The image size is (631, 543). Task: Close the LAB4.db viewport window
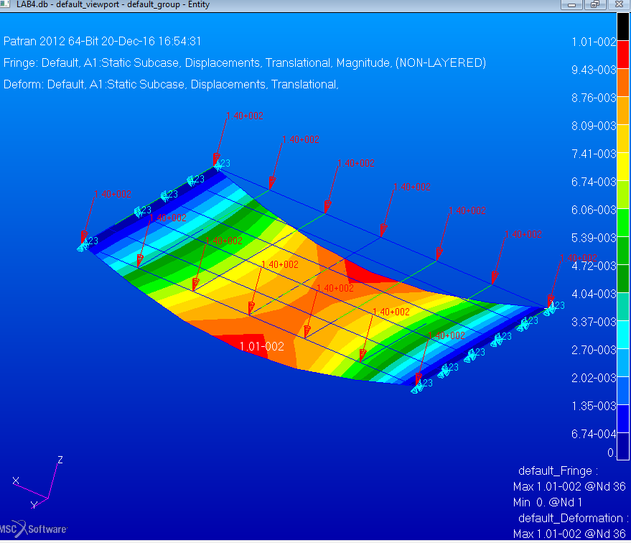point(619,4)
